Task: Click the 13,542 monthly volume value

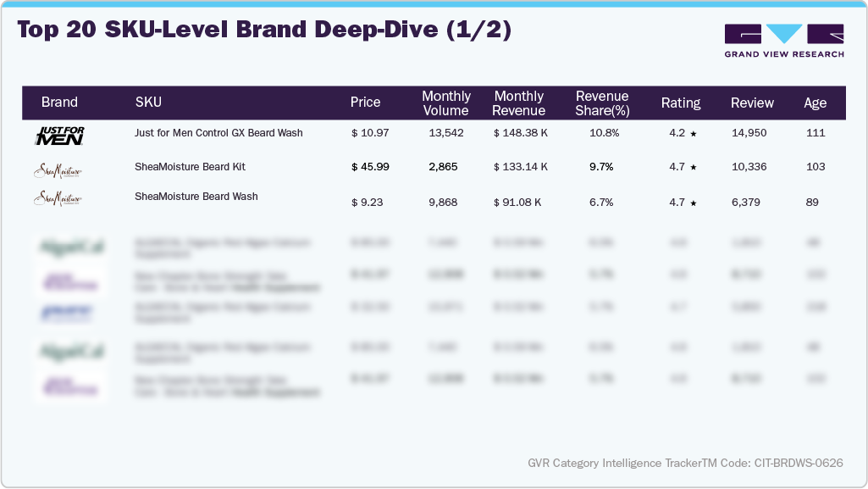Action: [446, 133]
